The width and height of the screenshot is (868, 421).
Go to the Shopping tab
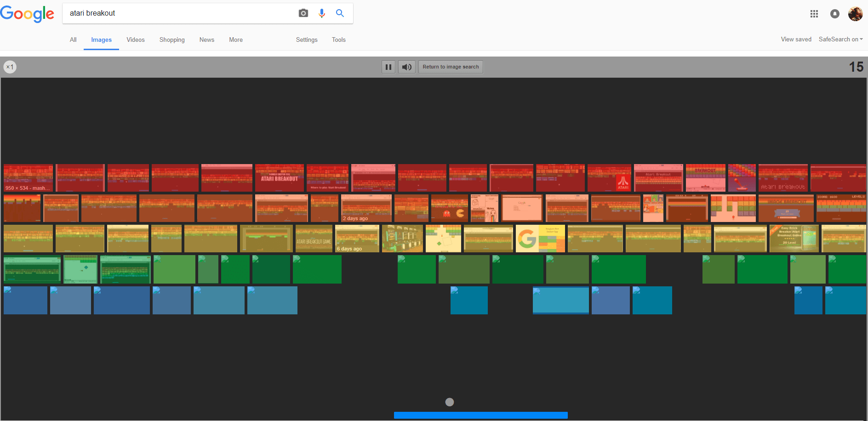tap(172, 40)
